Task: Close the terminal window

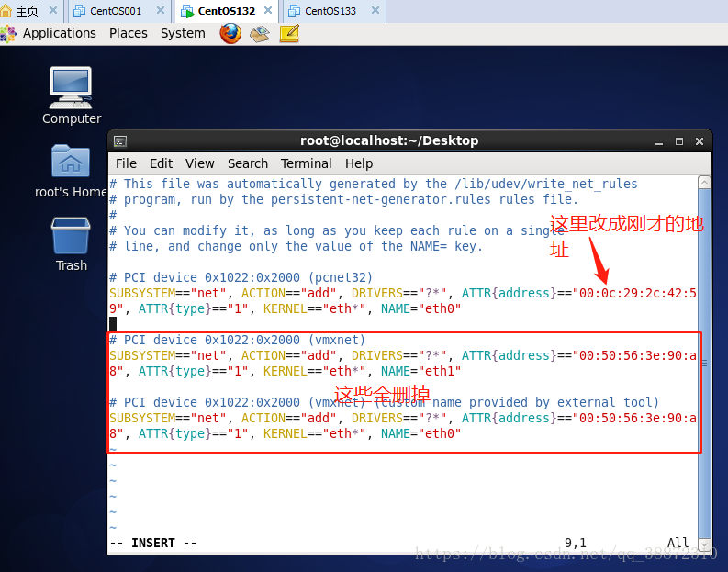Action: click(700, 141)
